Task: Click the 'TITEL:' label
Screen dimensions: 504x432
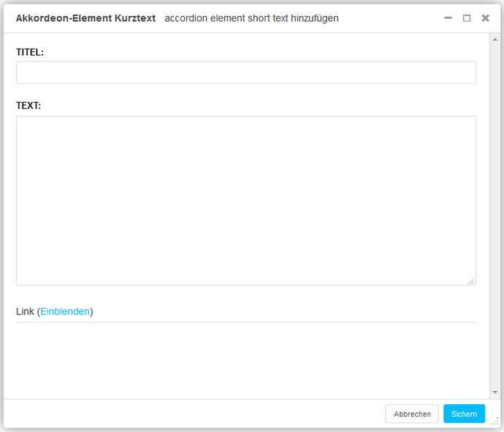Action: 30,52
